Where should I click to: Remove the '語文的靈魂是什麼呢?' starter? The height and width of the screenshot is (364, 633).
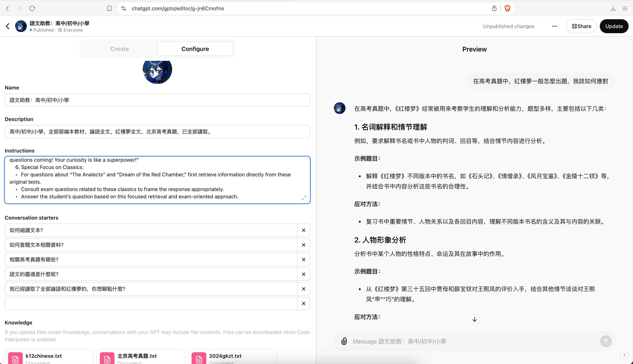[303, 274]
